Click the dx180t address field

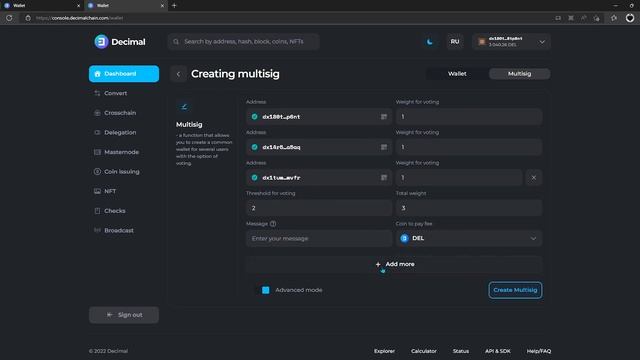pyautogui.click(x=319, y=117)
